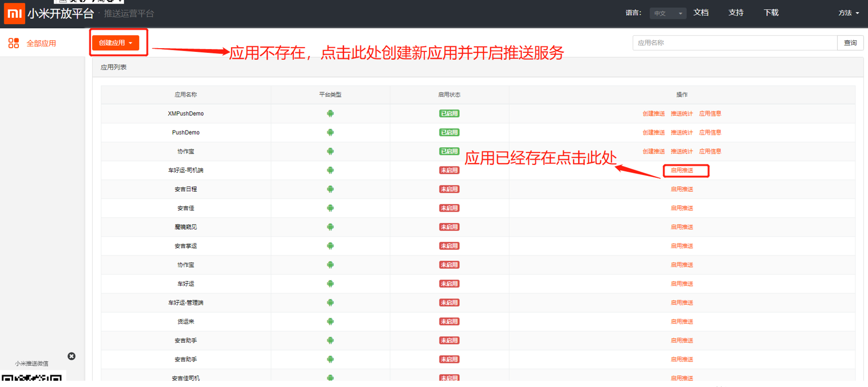Open the 创建应用 dropdown button
The width and height of the screenshot is (868, 387).
[x=116, y=43]
